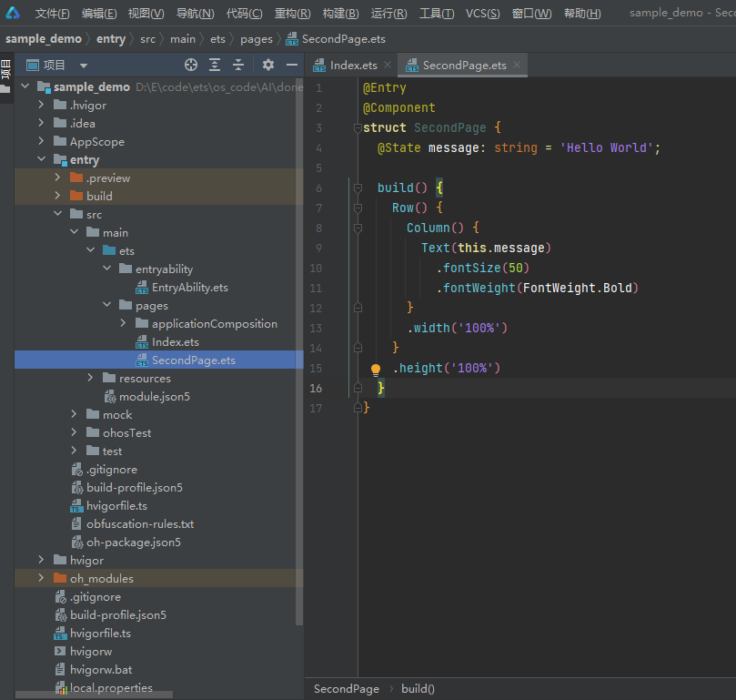Click the oh-package.json5 file icon
Viewport: 736px width, 700px height.
[x=77, y=543]
